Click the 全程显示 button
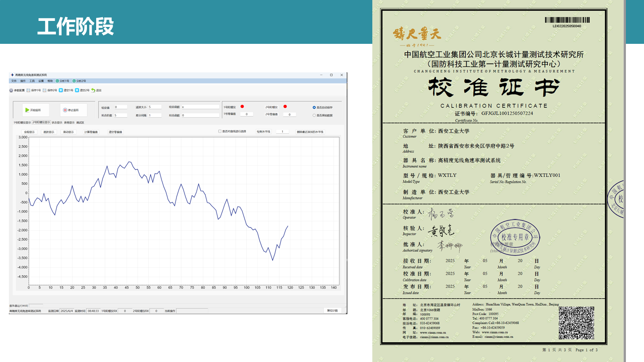644x362 pixels. pos(29,132)
